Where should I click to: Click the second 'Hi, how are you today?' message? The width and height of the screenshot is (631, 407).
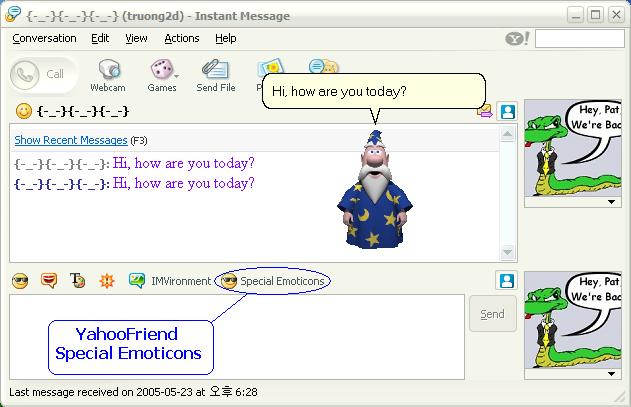click(184, 183)
